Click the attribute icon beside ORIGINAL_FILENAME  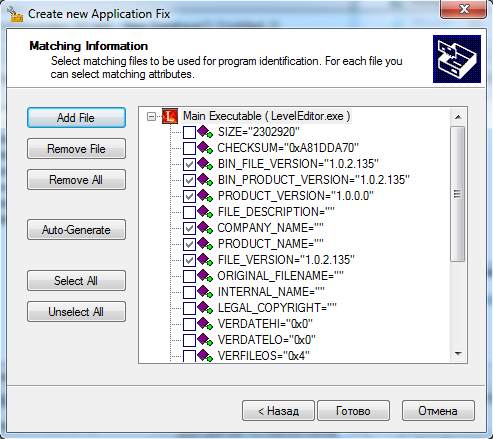coord(205,276)
